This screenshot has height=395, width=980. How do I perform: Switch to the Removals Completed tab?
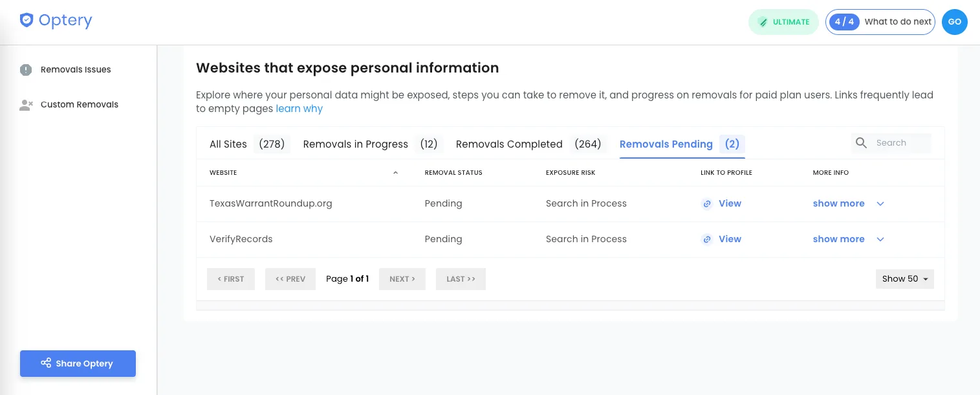coord(509,144)
